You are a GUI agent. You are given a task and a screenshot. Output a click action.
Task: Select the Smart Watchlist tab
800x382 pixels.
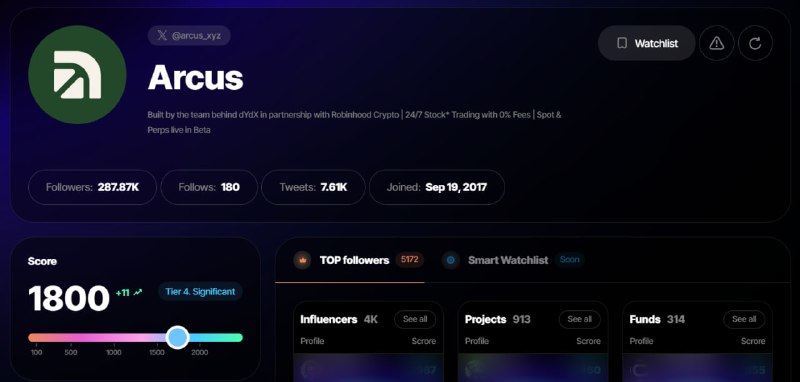tap(508, 260)
